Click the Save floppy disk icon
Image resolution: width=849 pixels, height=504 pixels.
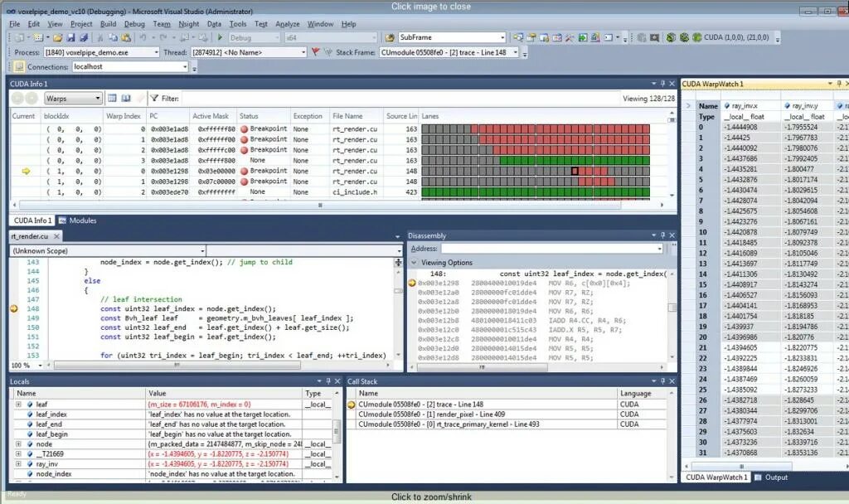(71, 38)
